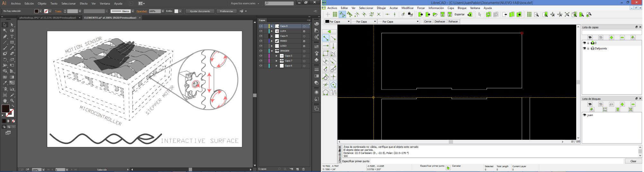Click the remove layer minus icon
Image resolution: width=644 pixels, height=172 pixels.
pos(622,38)
